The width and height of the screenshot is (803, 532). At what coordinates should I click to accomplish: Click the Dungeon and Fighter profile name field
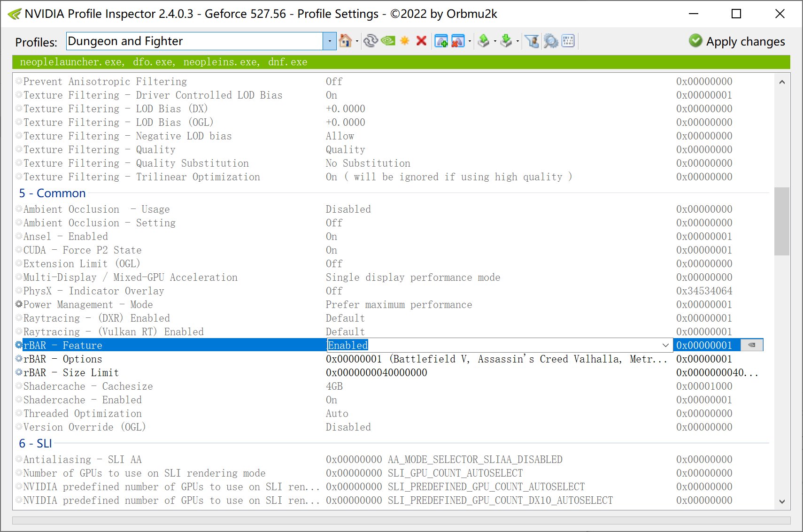194,41
